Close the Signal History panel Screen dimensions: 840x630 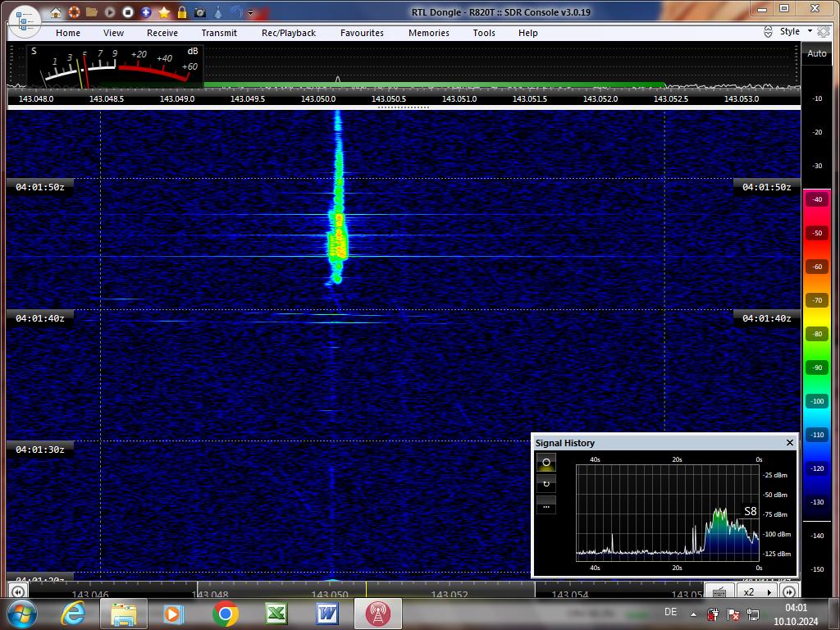pyautogui.click(x=790, y=442)
